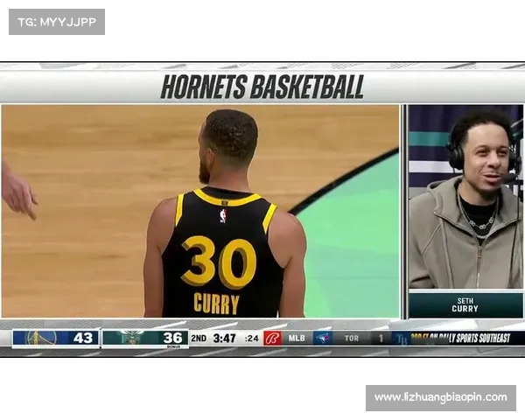Click the MLB ticker label

click(297, 339)
